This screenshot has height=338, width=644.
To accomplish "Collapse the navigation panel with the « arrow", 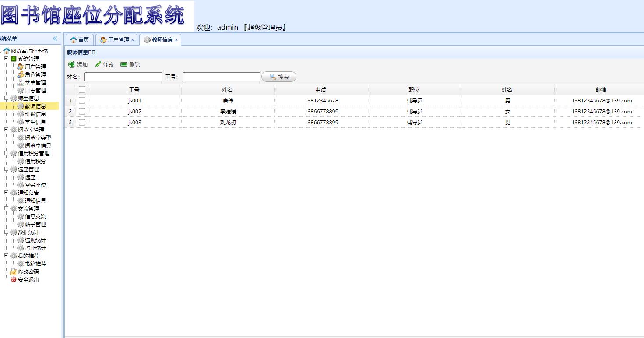I will (56, 39).
